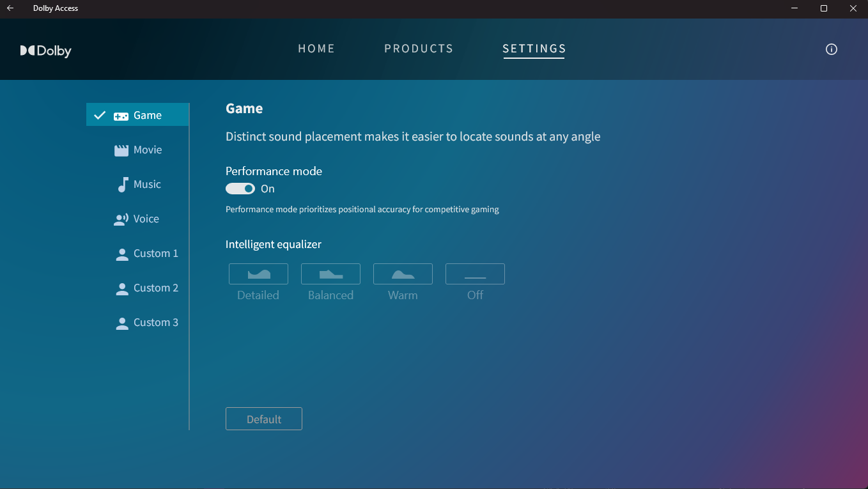This screenshot has height=489, width=868.
Task: Reset settings with the Default button
Action: (264, 419)
